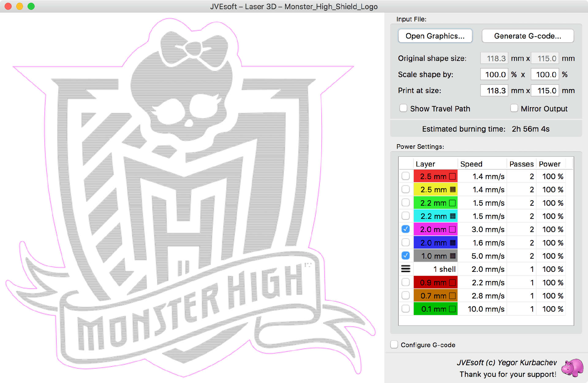Click the 5.0 mm/s speed cell
The width and height of the screenshot is (588, 383).
(482, 256)
